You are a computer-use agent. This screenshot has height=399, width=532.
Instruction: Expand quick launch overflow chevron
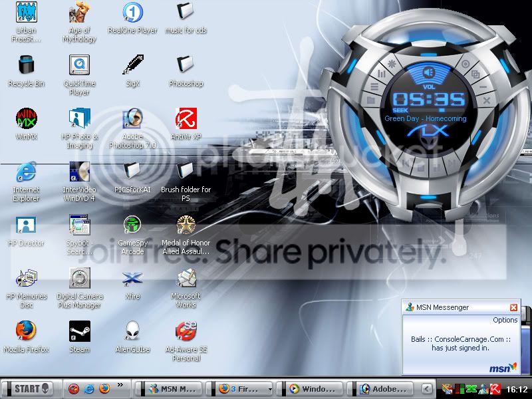[120, 385]
